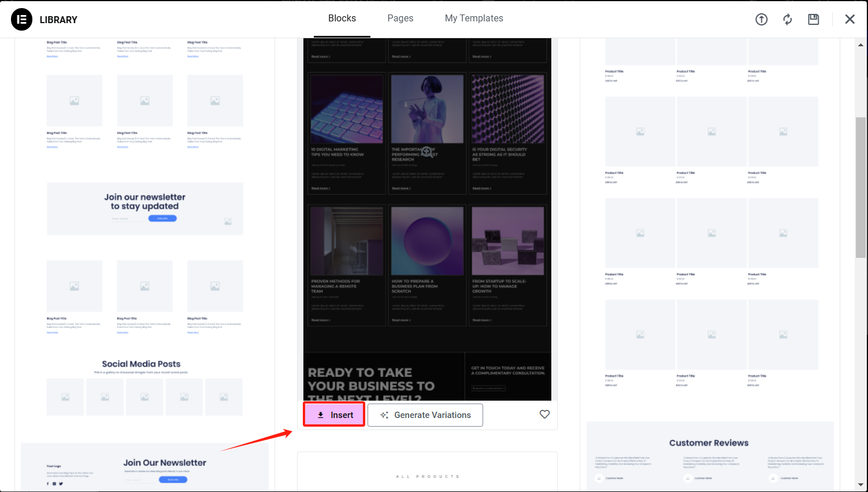
Task: Open template import via the upload arrow icon
Action: 761,19
